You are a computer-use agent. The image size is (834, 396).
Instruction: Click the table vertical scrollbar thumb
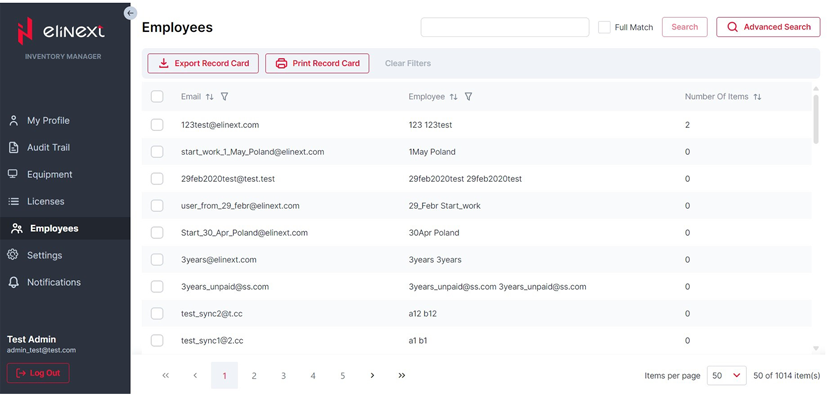(816, 119)
